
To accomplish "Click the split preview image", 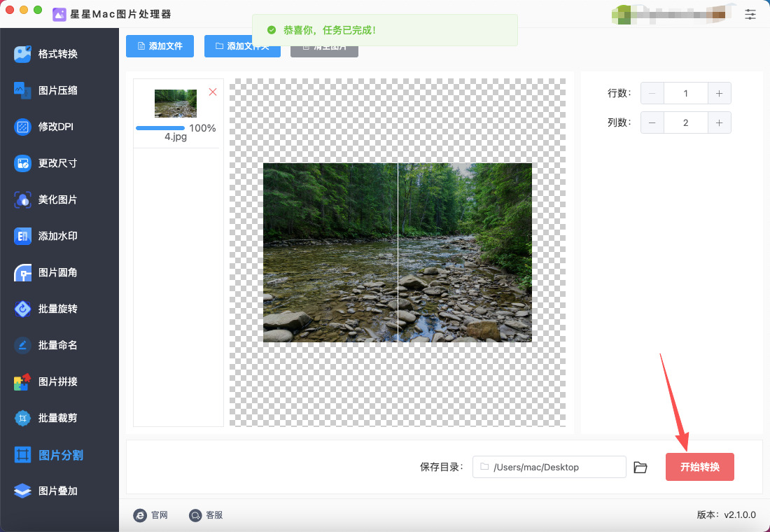I will [398, 253].
